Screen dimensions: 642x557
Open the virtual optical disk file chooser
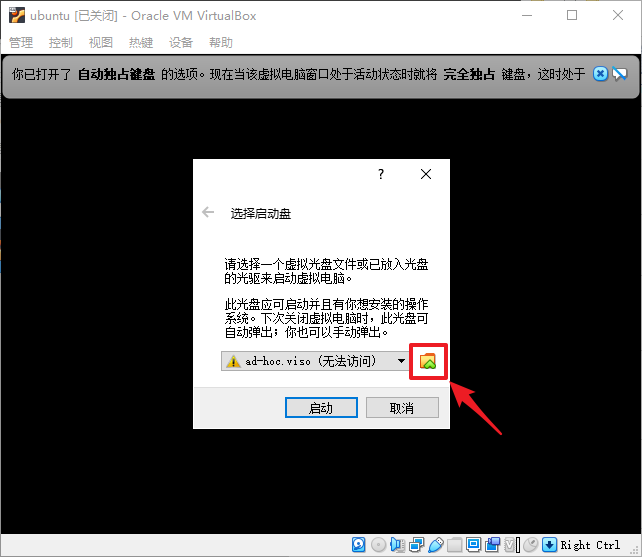click(x=428, y=361)
